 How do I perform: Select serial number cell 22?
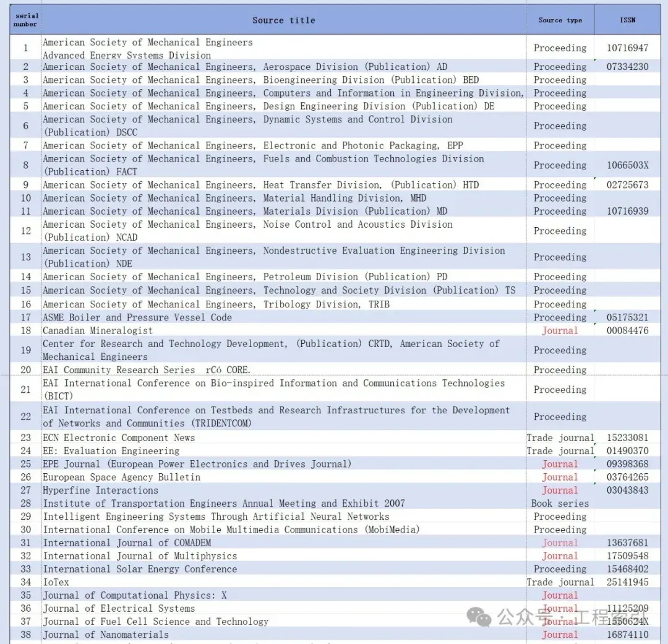(x=25, y=416)
